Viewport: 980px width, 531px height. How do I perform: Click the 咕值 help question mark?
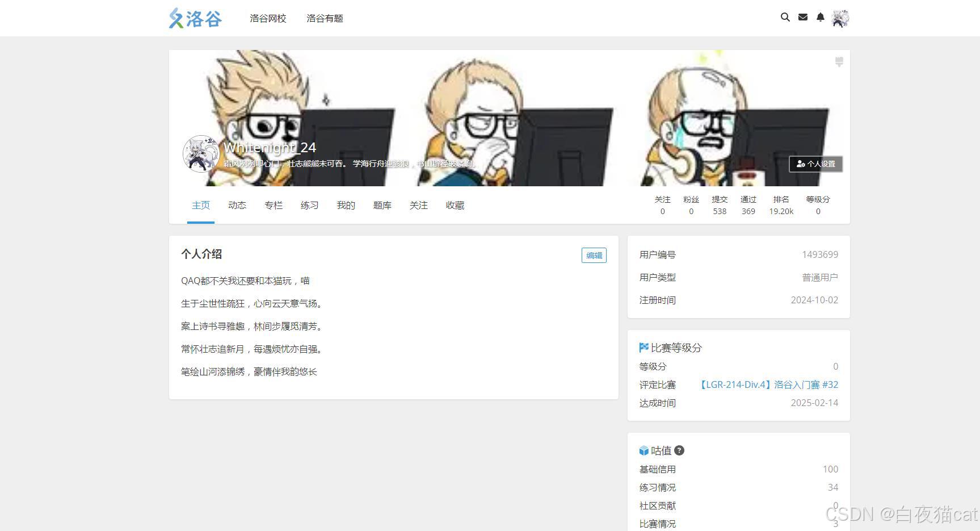(x=679, y=450)
